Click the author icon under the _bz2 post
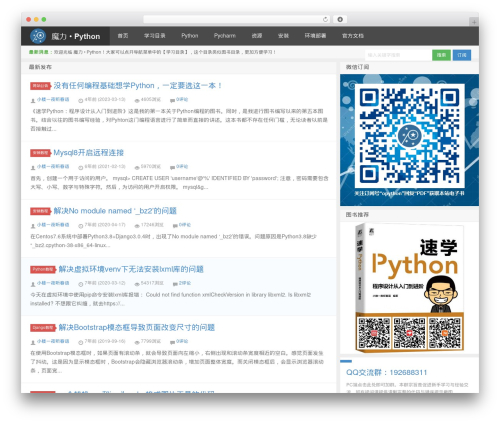500x423 pixels. (33, 226)
